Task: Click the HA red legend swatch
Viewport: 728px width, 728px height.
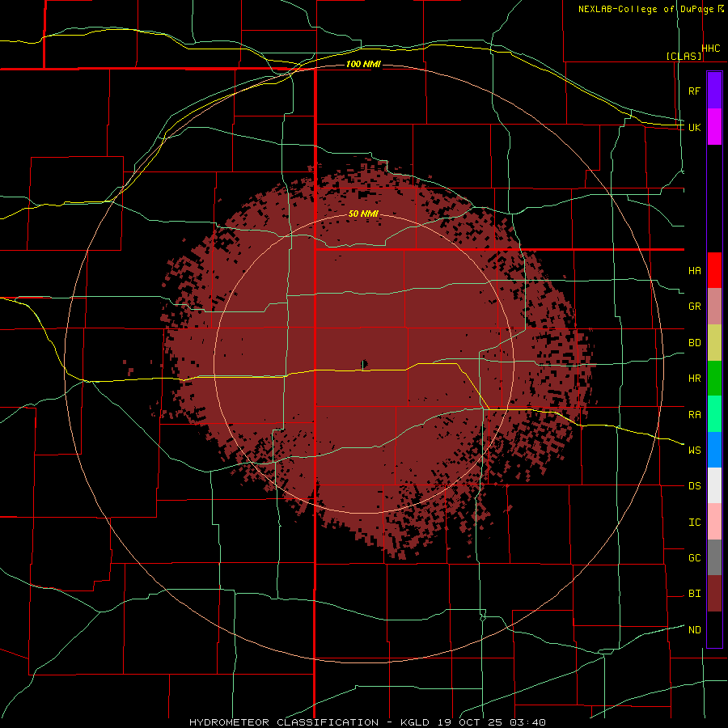Action: click(x=714, y=270)
